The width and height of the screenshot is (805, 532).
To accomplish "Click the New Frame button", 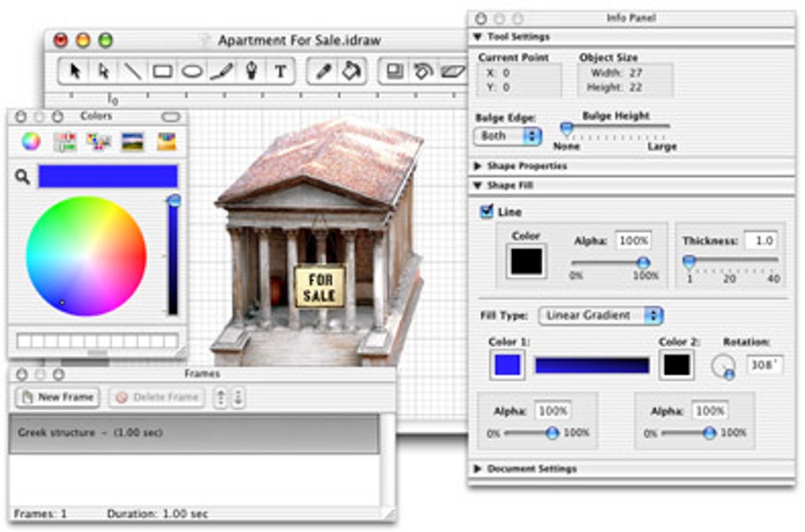I will (58, 398).
